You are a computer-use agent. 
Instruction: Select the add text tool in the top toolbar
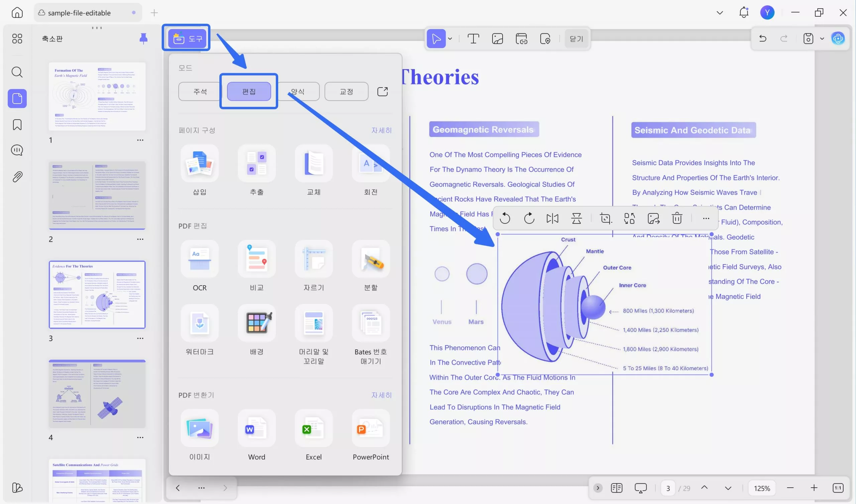tap(473, 39)
